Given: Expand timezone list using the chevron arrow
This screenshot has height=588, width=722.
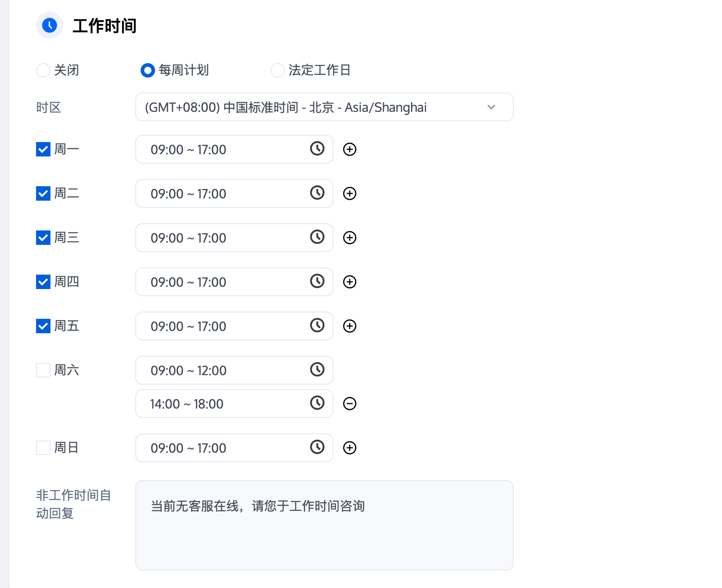Looking at the screenshot, I should 491,107.
